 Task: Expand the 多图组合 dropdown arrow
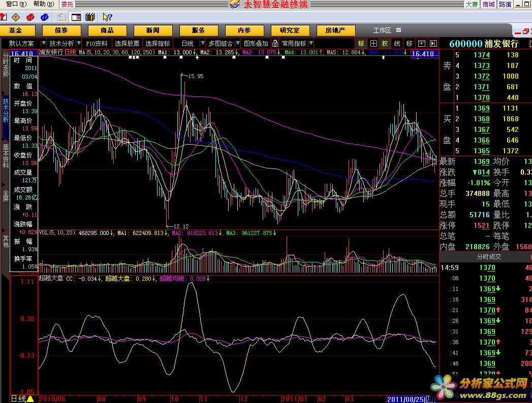coord(238,43)
